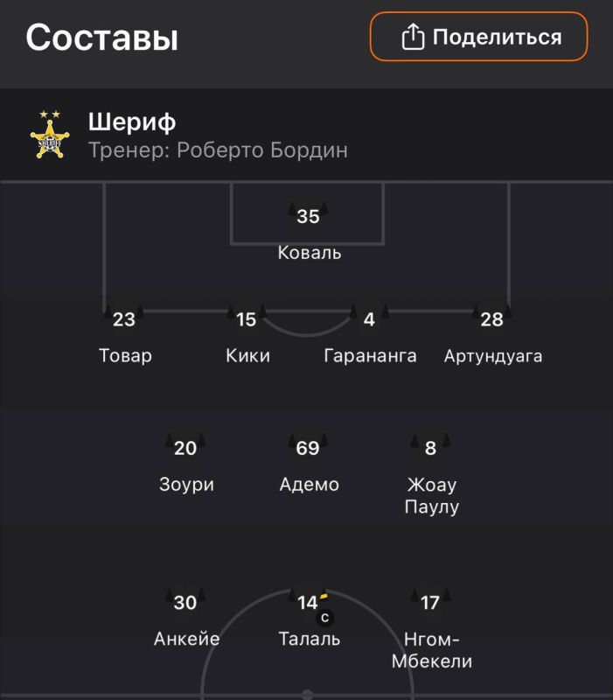Tap the Артундуага name label

point(492,356)
